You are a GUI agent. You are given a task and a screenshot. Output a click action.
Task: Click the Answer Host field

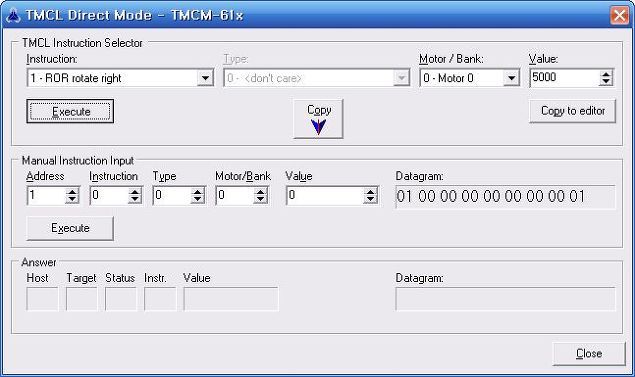[42, 299]
